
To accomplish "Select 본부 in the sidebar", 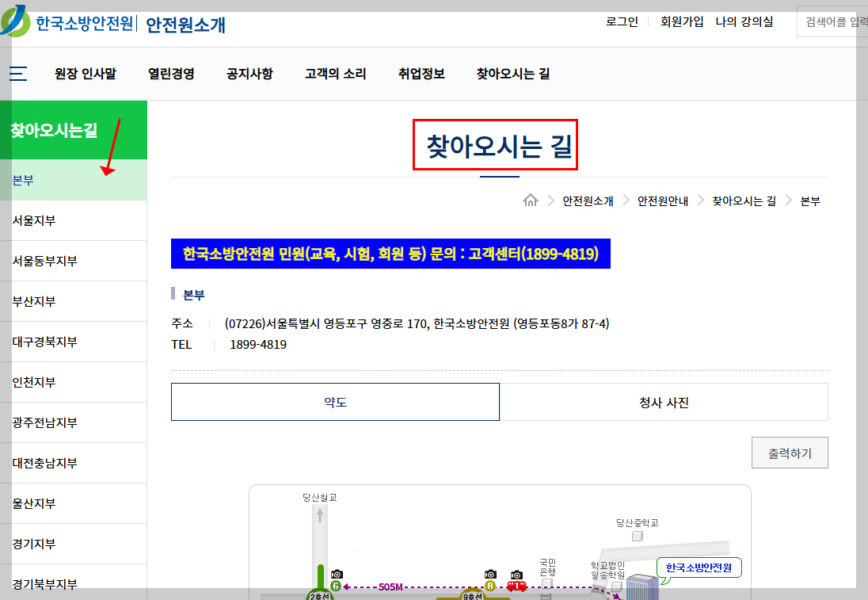I will pyautogui.click(x=73, y=180).
